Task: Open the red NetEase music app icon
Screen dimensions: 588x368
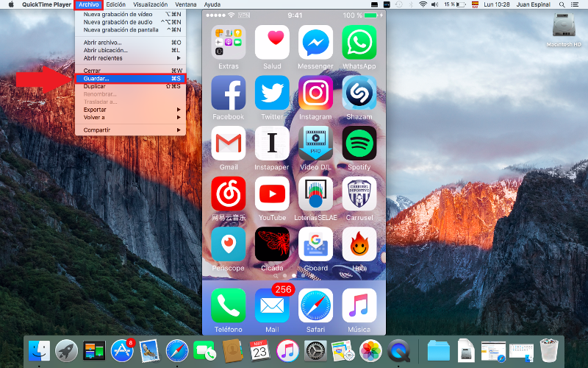Action: (229, 194)
